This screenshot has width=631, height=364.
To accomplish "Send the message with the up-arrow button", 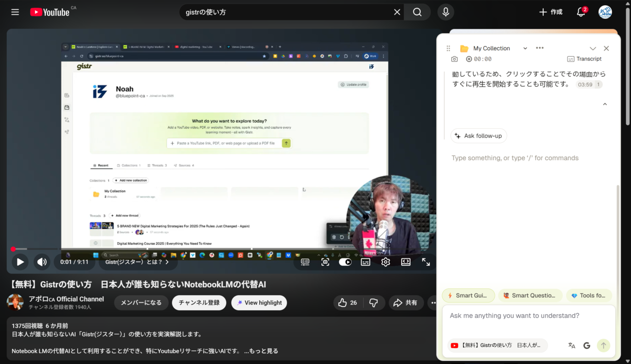I will click(x=604, y=345).
